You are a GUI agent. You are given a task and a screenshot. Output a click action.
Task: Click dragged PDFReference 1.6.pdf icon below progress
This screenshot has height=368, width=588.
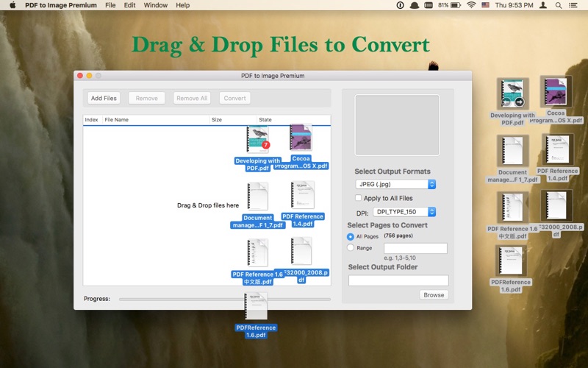click(256, 306)
